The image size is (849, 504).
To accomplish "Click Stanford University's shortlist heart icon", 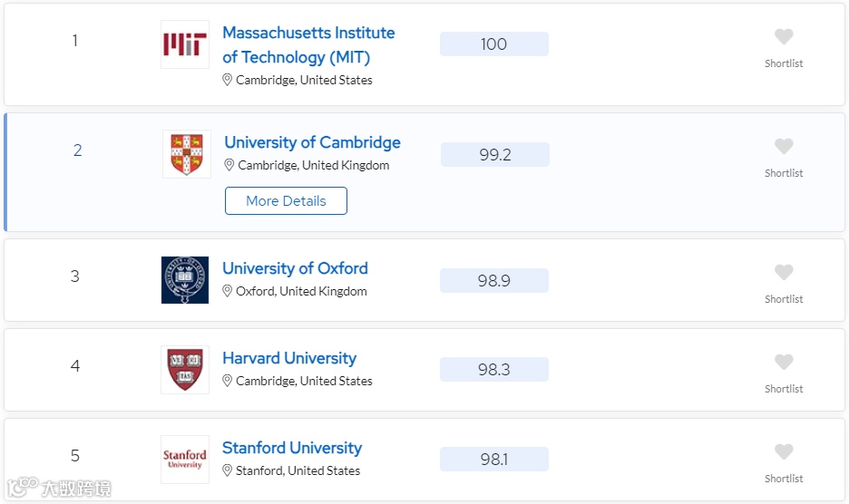I will pos(784,452).
